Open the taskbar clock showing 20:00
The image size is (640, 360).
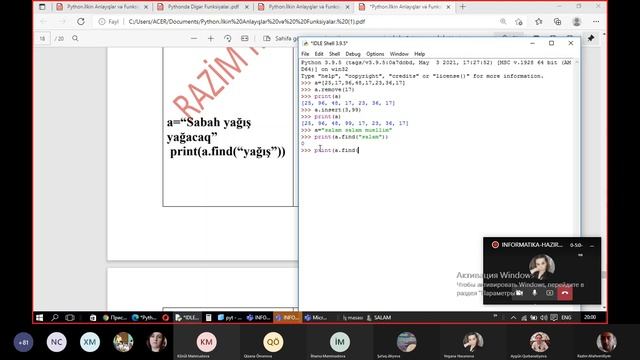(590, 317)
